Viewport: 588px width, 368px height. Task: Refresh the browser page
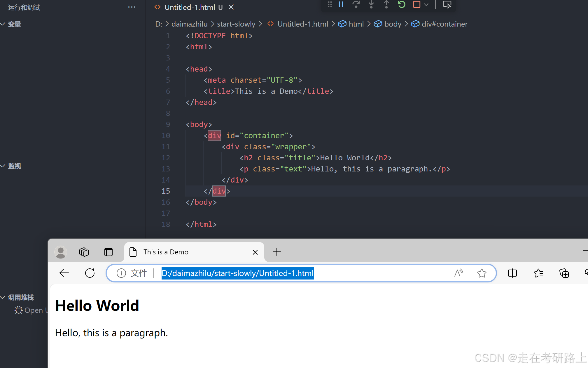[90, 273]
